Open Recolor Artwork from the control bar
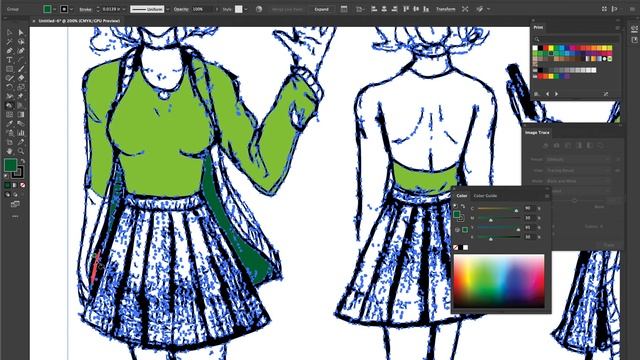The height and width of the screenshot is (360, 640). [259, 9]
